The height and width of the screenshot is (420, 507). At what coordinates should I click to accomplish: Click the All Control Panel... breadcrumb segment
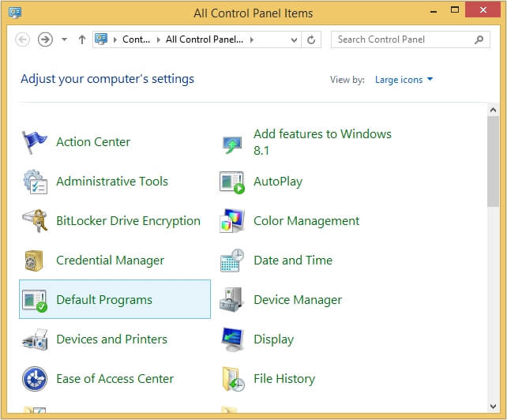205,39
